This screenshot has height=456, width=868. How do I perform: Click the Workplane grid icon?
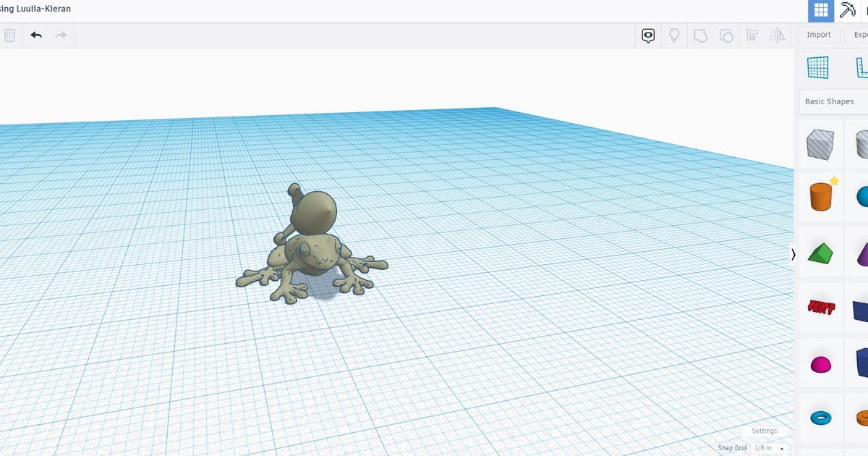click(x=820, y=11)
